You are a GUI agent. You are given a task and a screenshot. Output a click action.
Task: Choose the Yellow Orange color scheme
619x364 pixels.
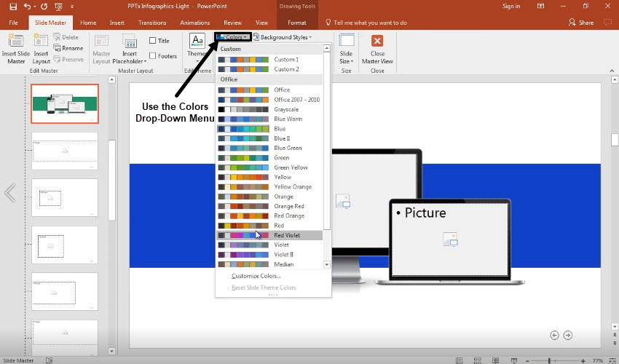point(269,187)
